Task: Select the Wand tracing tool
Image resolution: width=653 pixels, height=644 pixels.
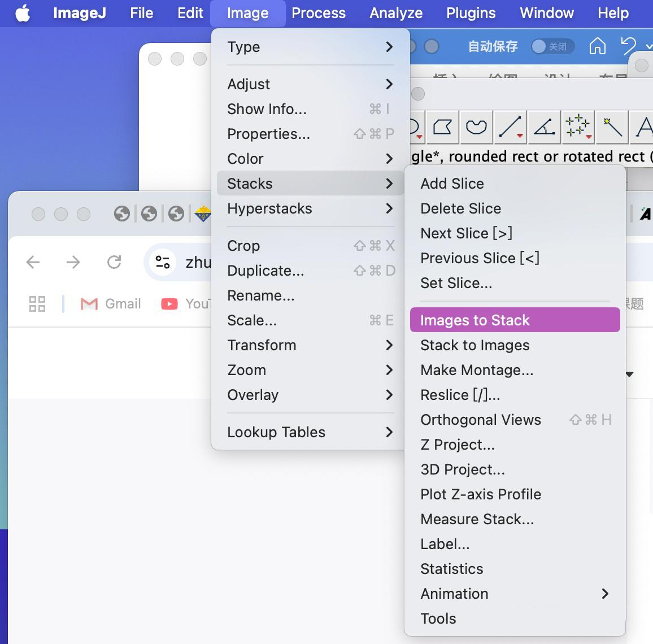Action: pyautogui.click(x=612, y=127)
